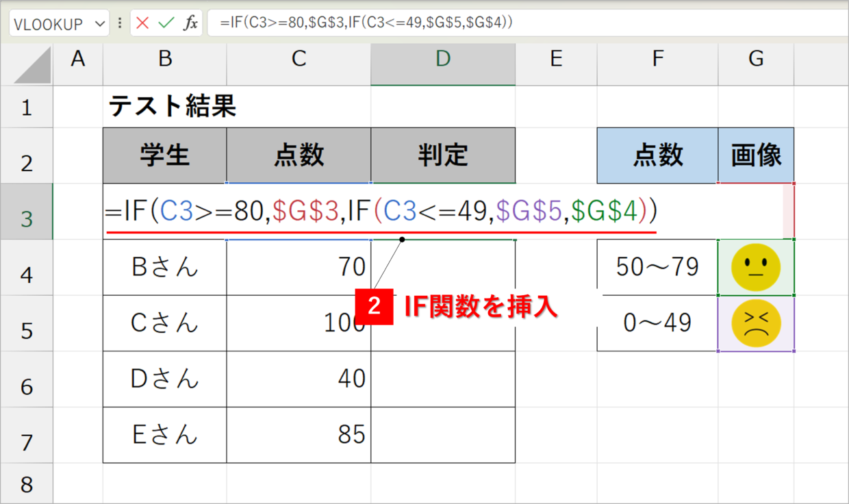Click the red X cancel entry icon
This screenshot has width=849, height=504.
(142, 23)
